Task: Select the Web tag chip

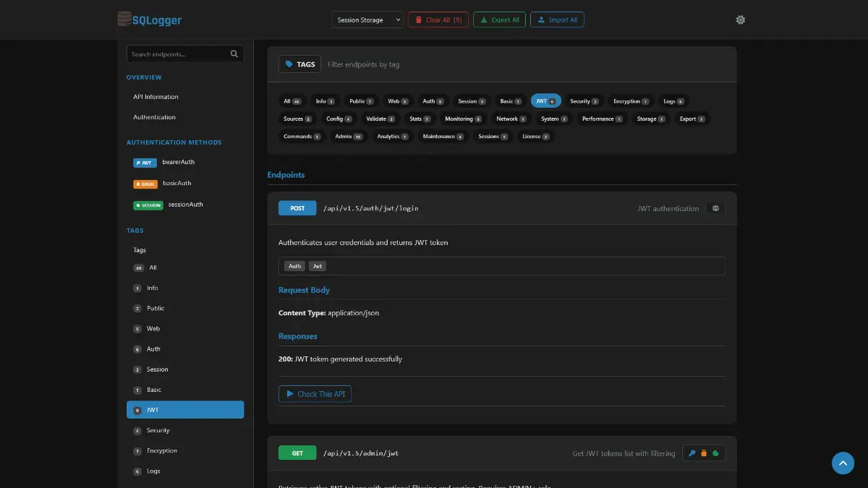Action: (x=398, y=101)
